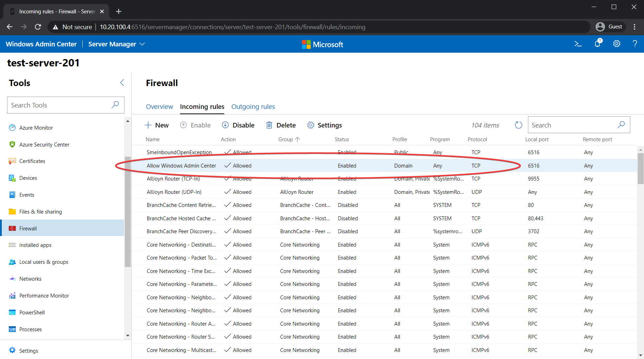Viewport: 644px width, 359px height.
Task: Click the Enable rule button
Action: tap(195, 125)
